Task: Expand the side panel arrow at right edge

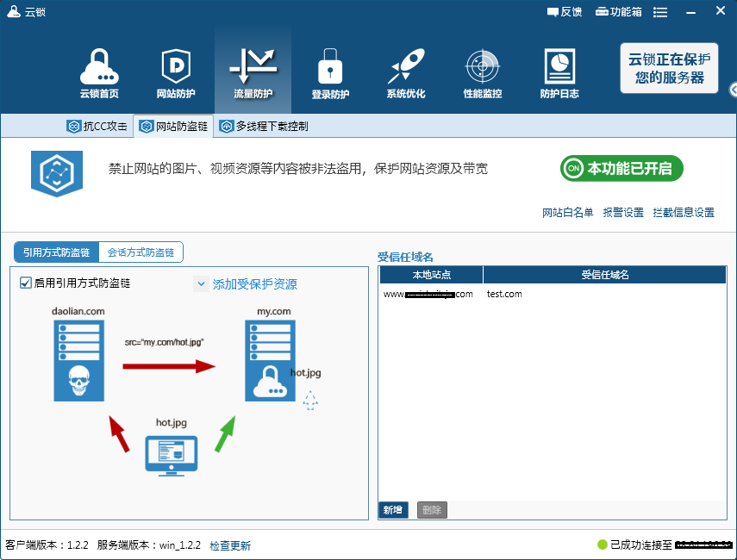Action: tap(734, 90)
